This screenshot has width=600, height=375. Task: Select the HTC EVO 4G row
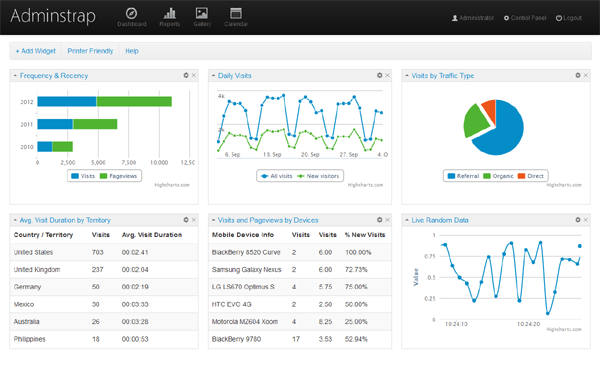[x=300, y=304]
